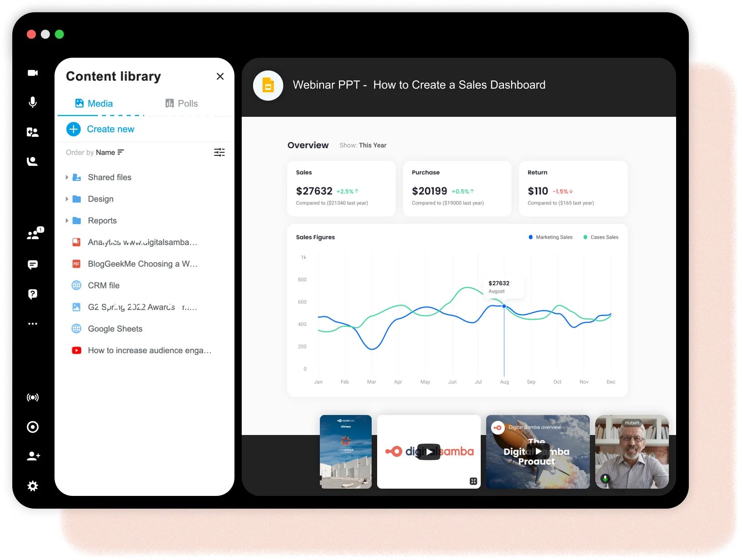Image resolution: width=742 pixels, height=560 pixels.
Task: Switch to the Media tab
Action: (x=94, y=104)
